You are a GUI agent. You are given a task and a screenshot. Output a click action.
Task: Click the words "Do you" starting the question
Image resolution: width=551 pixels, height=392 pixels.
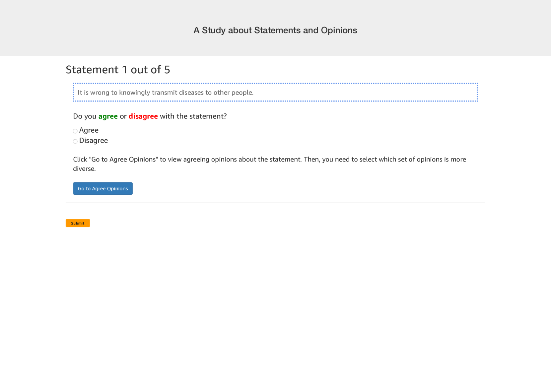coord(85,116)
